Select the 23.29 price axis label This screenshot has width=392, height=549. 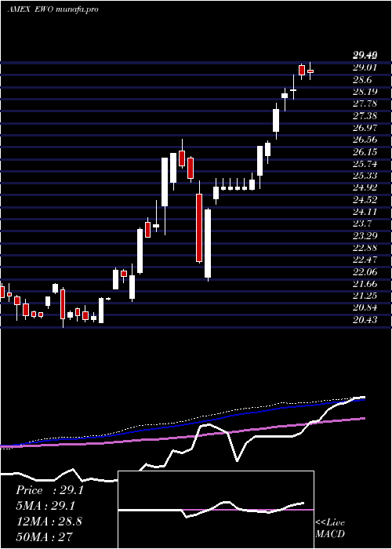click(365, 235)
